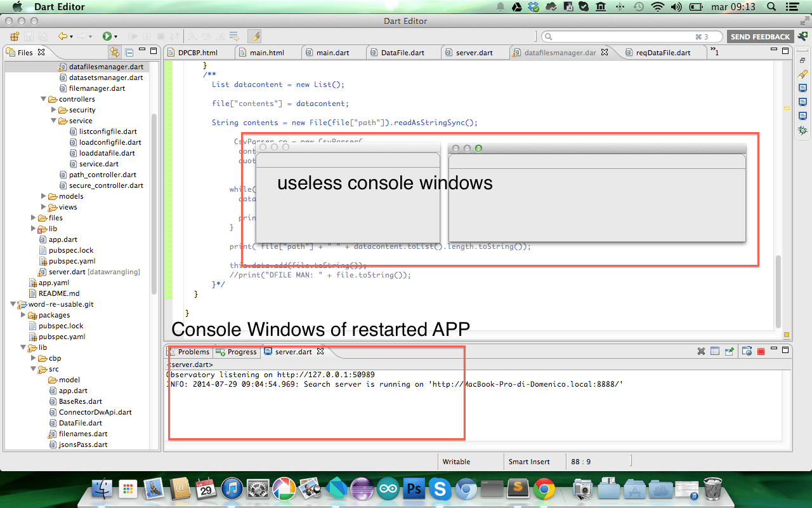This screenshot has width=812, height=508.
Task: Run the app with the green Run button
Action: pos(107,37)
